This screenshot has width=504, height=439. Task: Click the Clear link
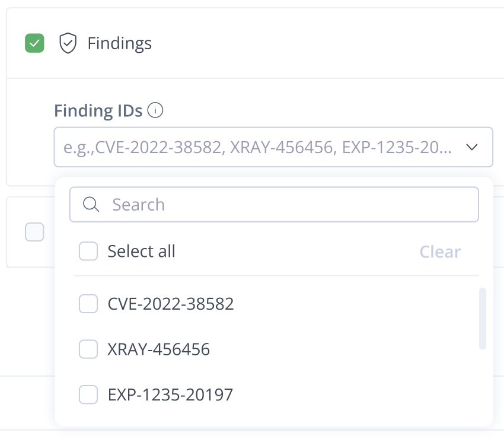440,252
